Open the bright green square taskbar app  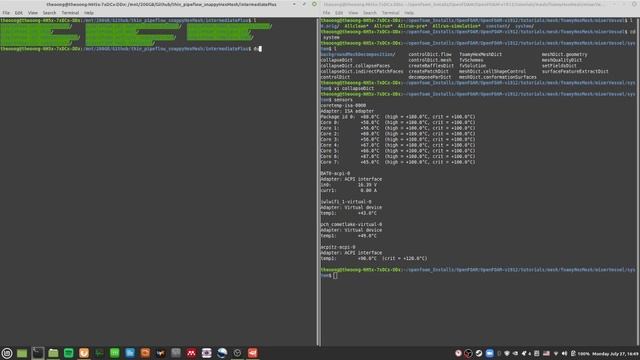click(x=115, y=353)
